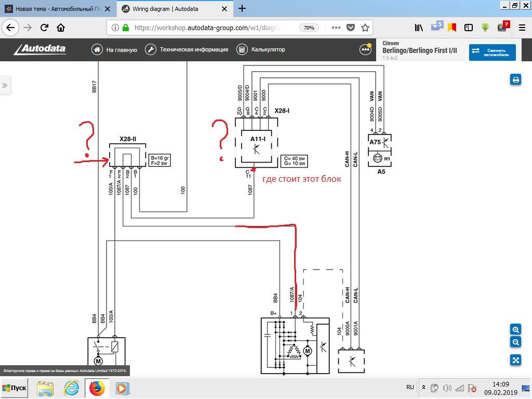Go to На главную home page

click(x=114, y=49)
